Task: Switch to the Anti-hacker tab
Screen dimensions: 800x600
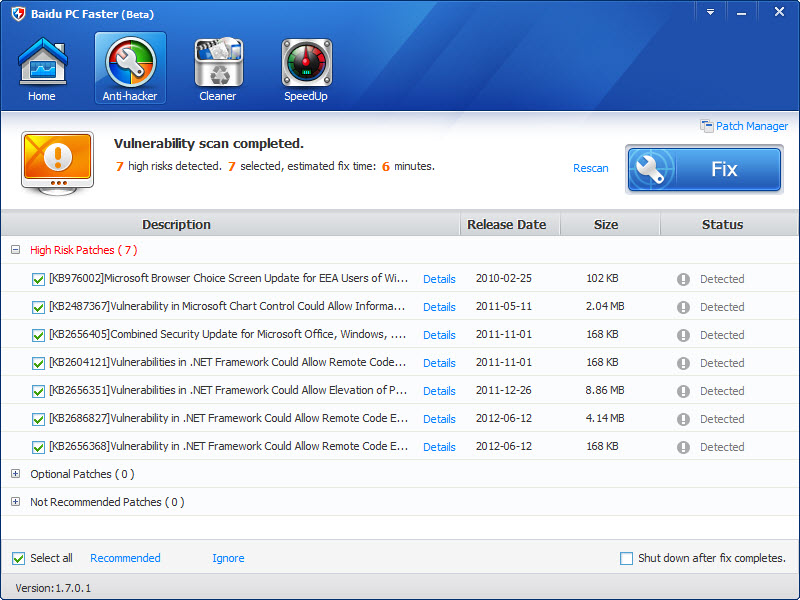Action: tap(130, 68)
